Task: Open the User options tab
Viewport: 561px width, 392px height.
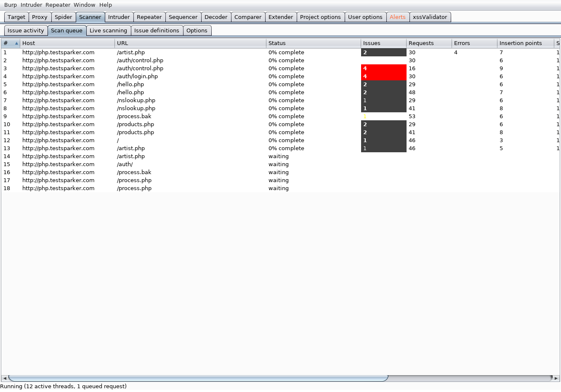Action: [365, 17]
